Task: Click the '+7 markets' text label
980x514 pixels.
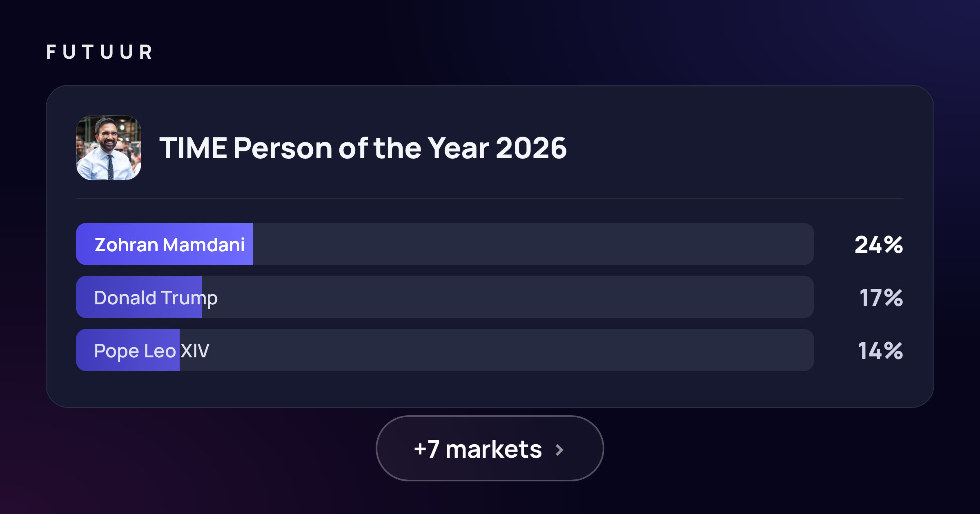Action: [478, 449]
